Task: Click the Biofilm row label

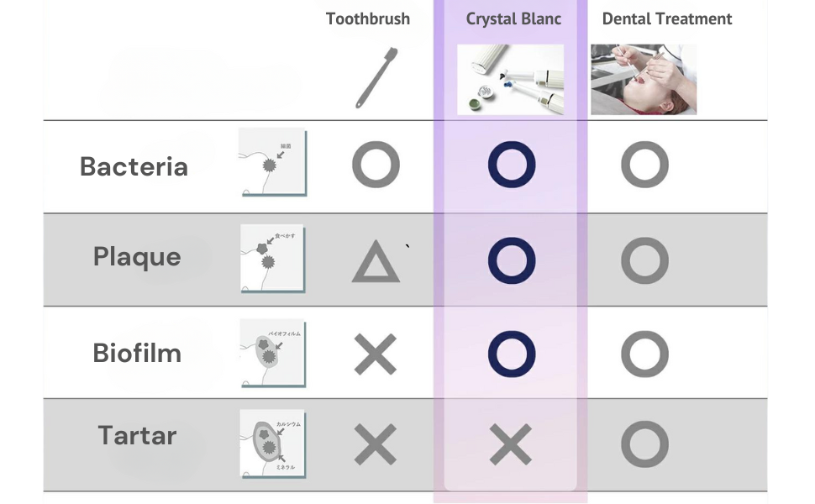Action: 137,353
